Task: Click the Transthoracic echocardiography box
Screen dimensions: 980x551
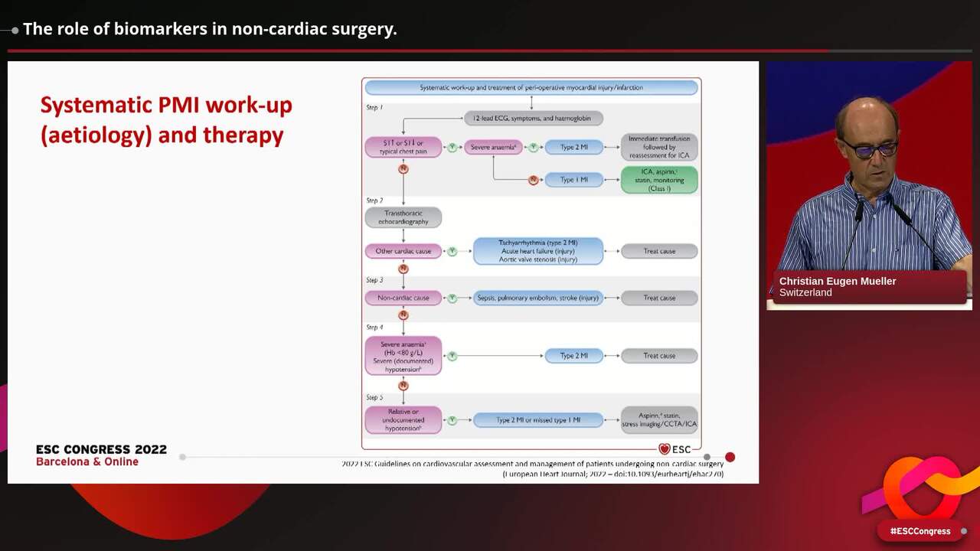Action: (x=403, y=216)
